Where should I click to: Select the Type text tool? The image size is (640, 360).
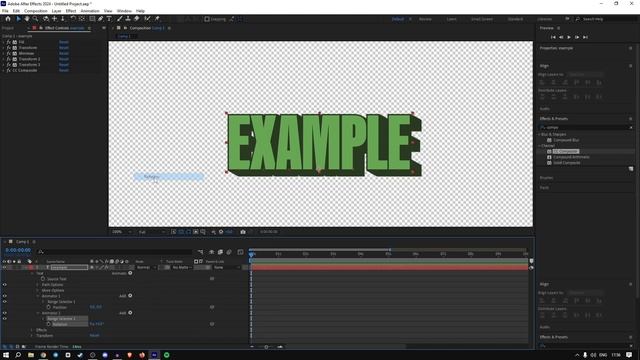(x=109, y=19)
